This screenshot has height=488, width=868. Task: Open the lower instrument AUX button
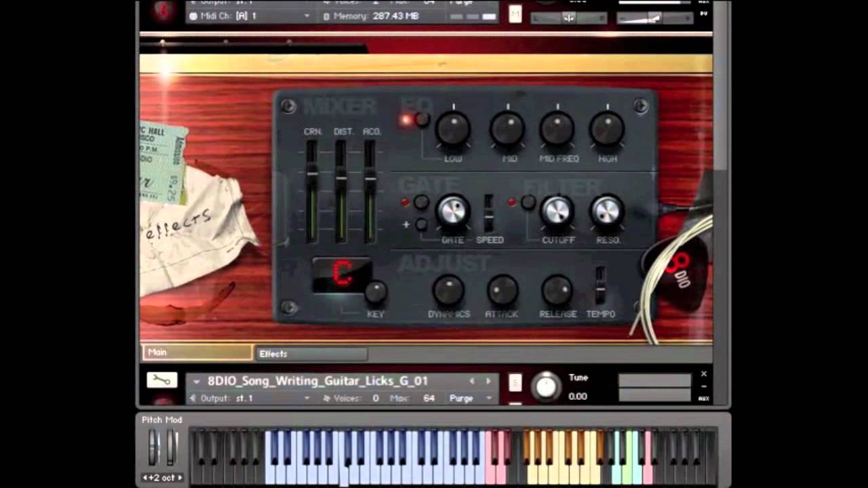click(x=704, y=399)
